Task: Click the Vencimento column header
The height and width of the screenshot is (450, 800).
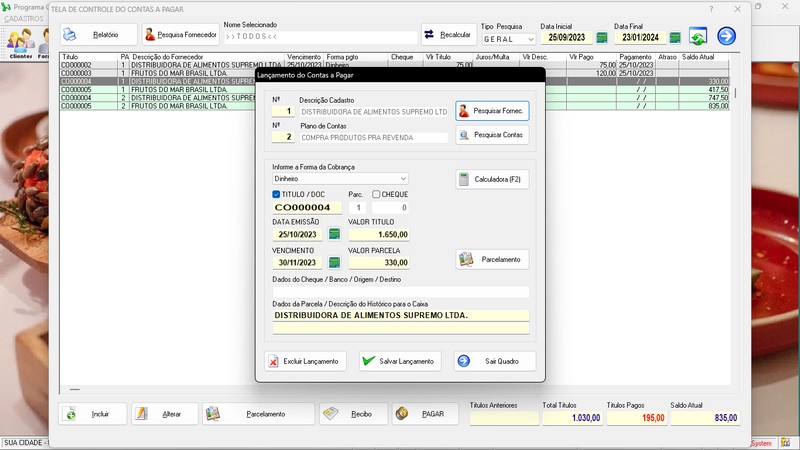Action: (304, 57)
